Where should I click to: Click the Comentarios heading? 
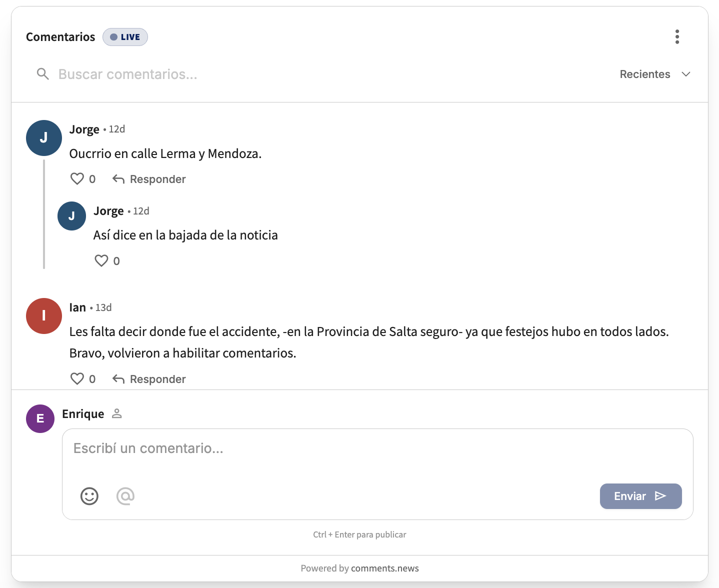(x=60, y=37)
